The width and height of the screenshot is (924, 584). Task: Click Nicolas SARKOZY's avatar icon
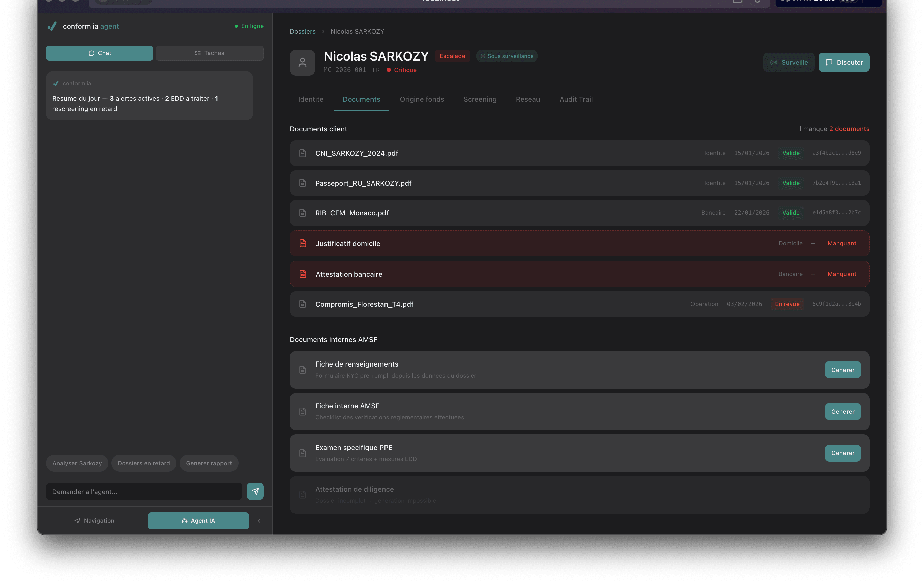302,62
